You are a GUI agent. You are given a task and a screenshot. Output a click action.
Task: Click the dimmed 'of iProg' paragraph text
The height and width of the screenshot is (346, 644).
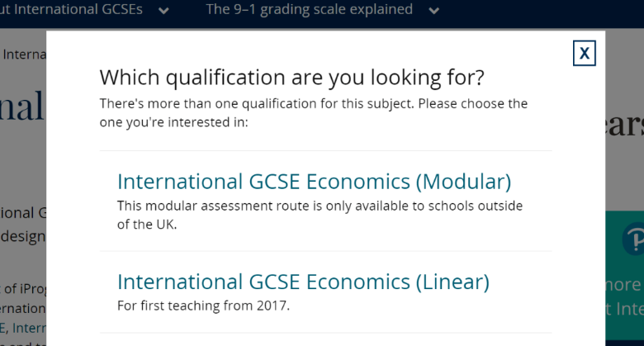pyautogui.click(x=23, y=289)
